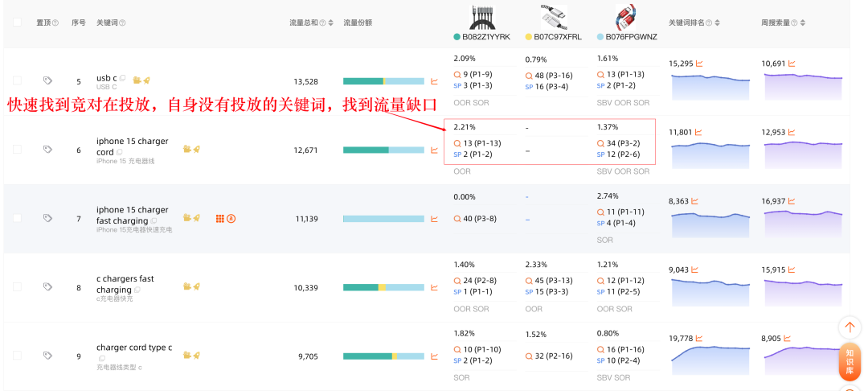Open search volume trend next to 16,937
This screenshot has height=391, width=868.
click(792, 201)
